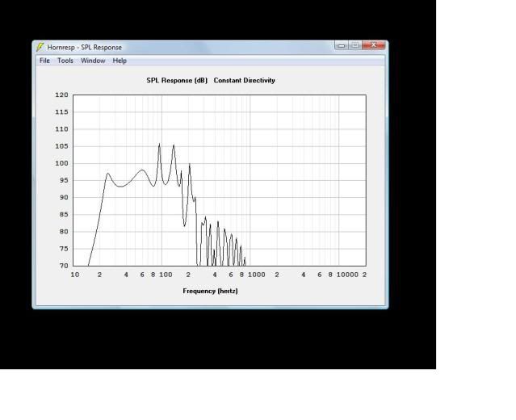The image size is (516, 420).
Task: Click the 10000 label on frequency axis
Action: pyautogui.click(x=347, y=275)
